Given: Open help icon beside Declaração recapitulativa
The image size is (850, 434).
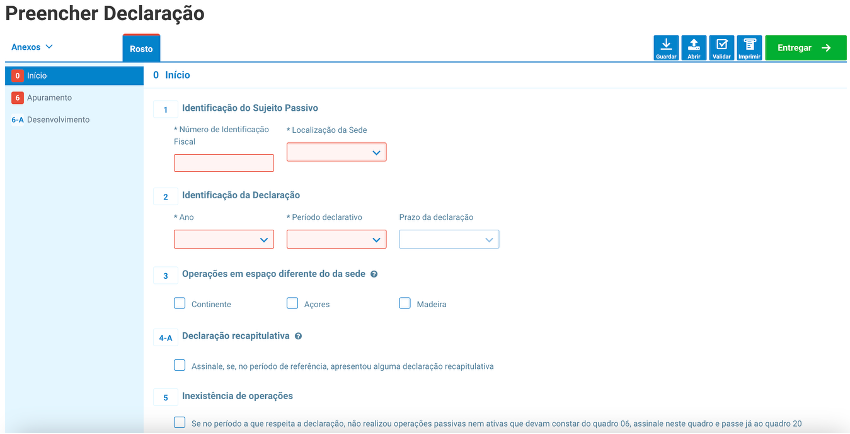Looking at the screenshot, I should (299, 336).
